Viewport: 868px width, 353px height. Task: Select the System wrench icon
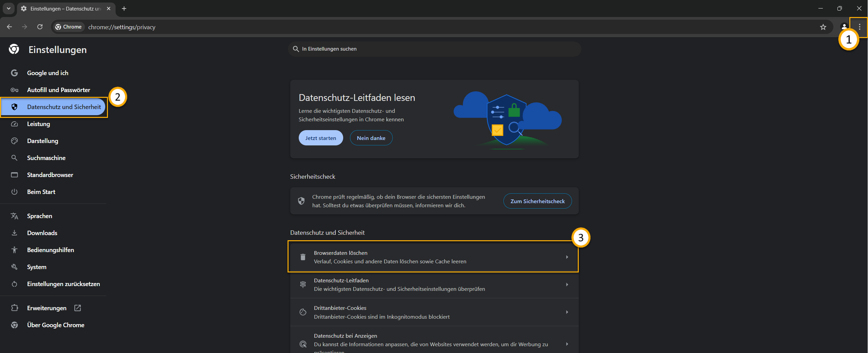coord(15,267)
